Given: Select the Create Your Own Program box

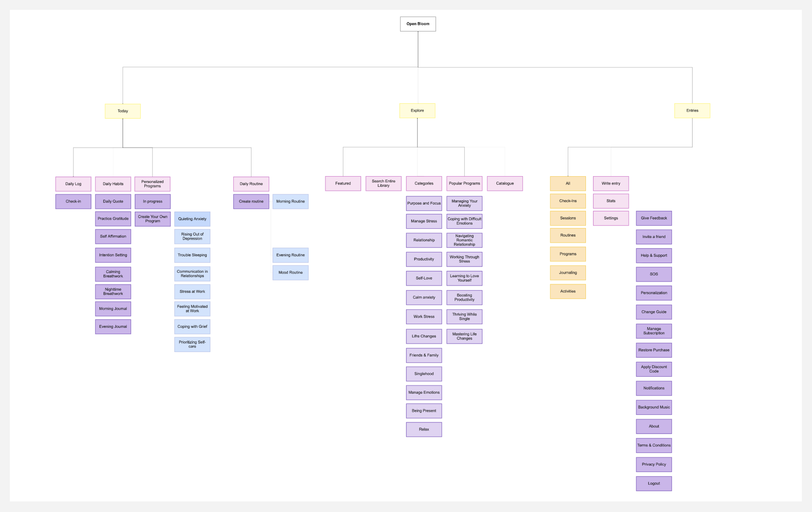Looking at the screenshot, I should coord(152,219).
